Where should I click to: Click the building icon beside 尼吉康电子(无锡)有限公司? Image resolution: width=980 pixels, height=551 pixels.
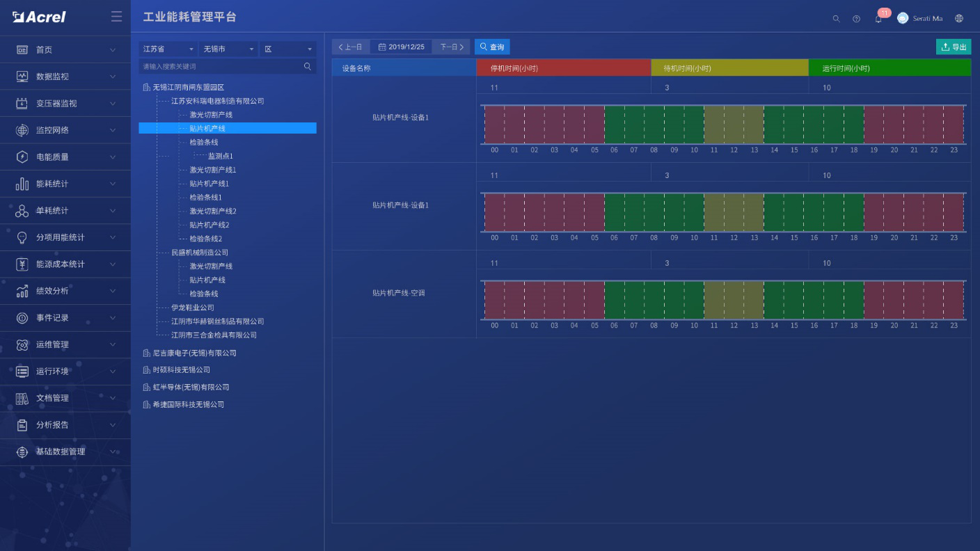click(x=146, y=353)
